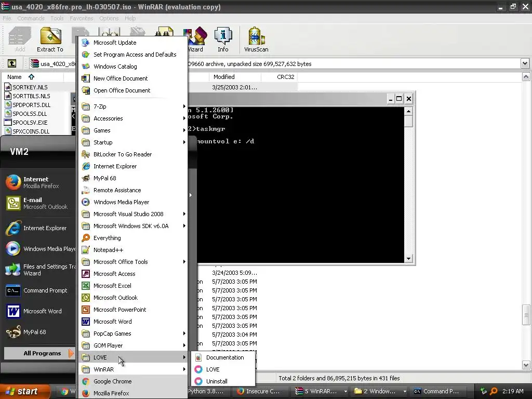Viewport: 532px width, 399px height.
Task: Expand the Accessories program folder
Action: (x=134, y=118)
